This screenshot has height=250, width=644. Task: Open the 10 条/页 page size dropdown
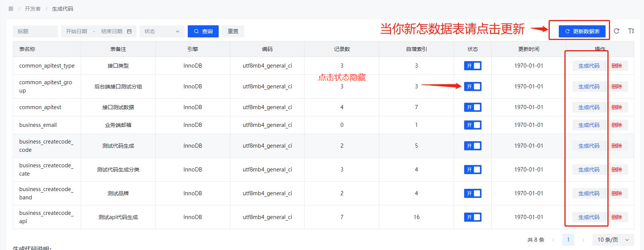coord(613,240)
